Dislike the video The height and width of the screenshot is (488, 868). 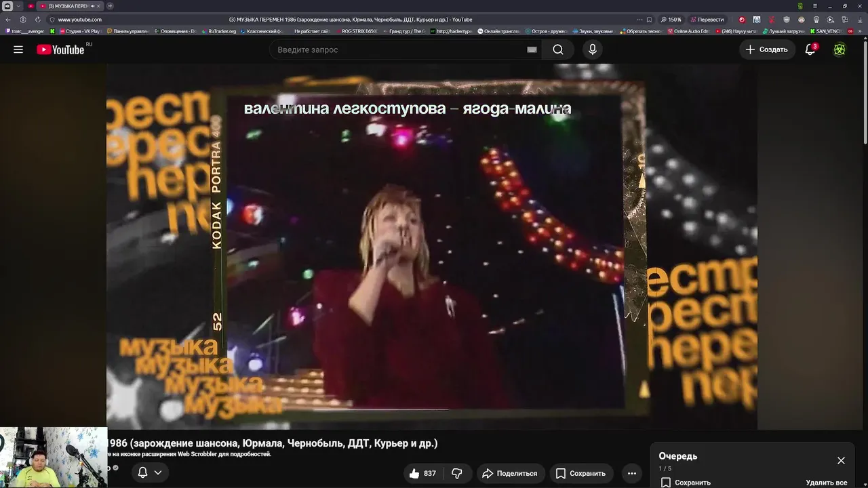tap(457, 473)
